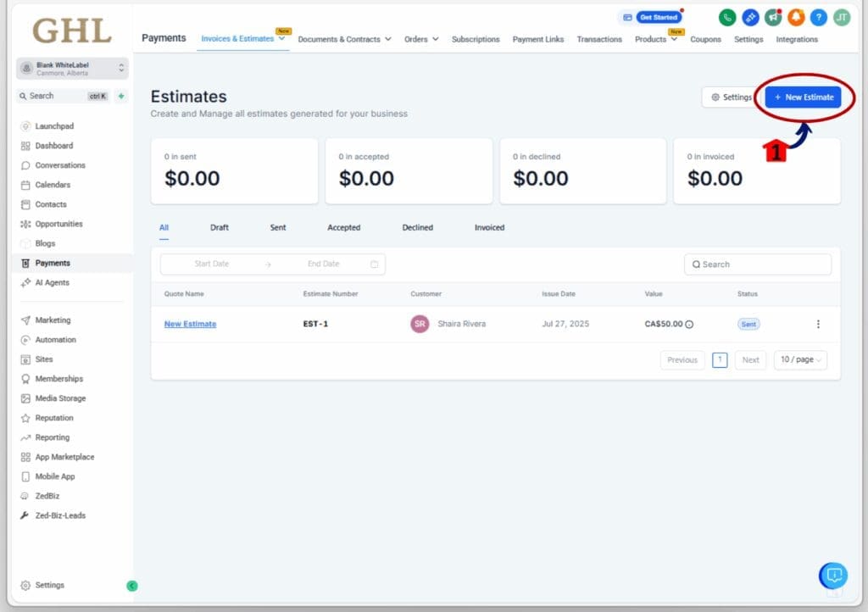
Task: Click the green phone dialer icon
Action: 727,18
